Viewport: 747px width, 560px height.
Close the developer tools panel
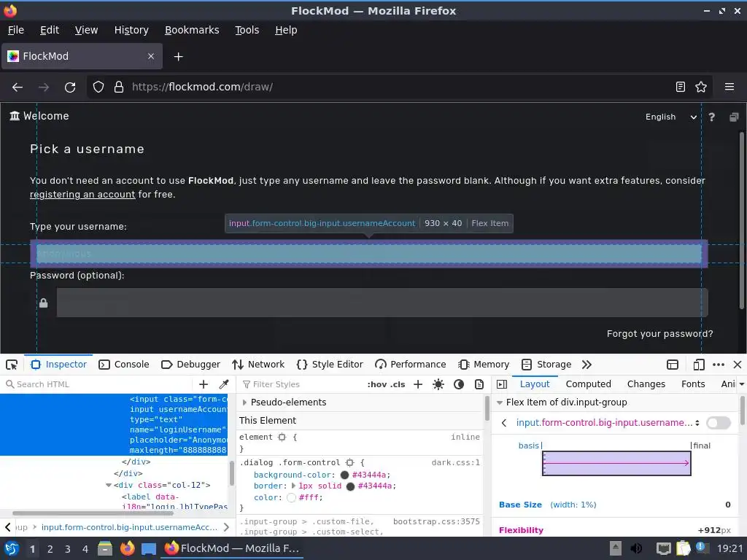(738, 365)
